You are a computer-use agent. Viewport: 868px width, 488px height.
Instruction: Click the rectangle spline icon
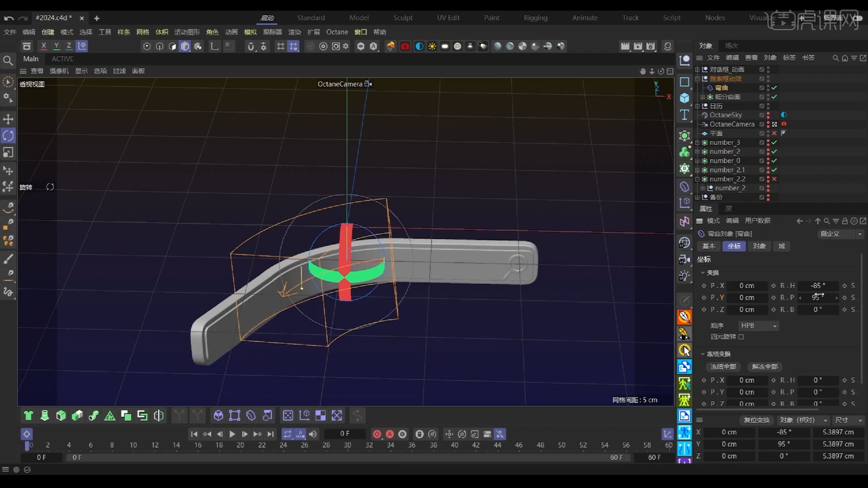[x=684, y=82]
